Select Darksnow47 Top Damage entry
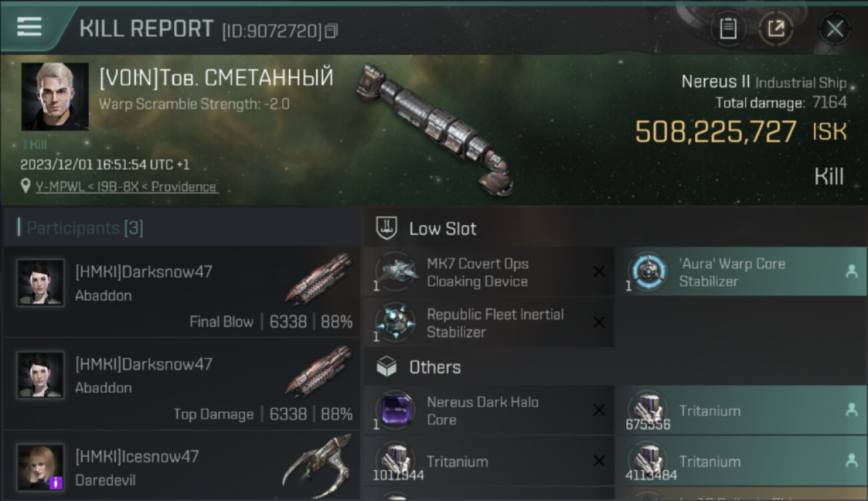This screenshot has width=868, height=501. click(x=182, y=383)
